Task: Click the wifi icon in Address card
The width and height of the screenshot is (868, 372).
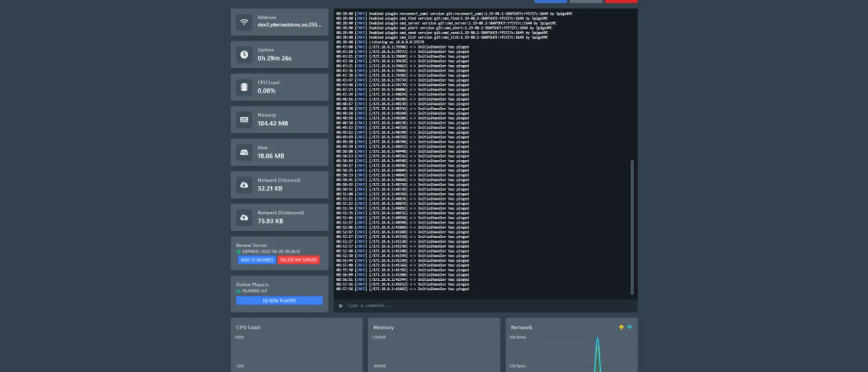Action: tap(244, 22)
